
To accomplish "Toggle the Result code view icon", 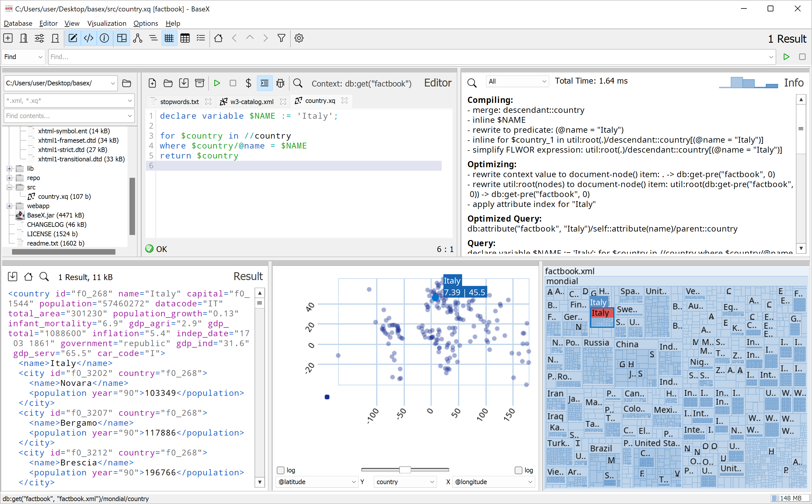I will (88, 38).
